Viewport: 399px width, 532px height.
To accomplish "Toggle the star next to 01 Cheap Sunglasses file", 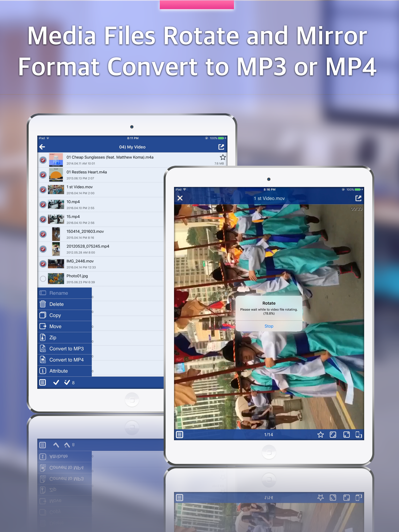I will coord(223,157).
